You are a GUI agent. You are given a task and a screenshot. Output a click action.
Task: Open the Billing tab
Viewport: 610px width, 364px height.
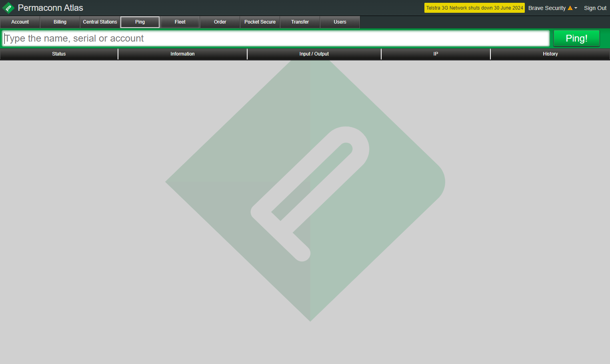pos(60,22)
